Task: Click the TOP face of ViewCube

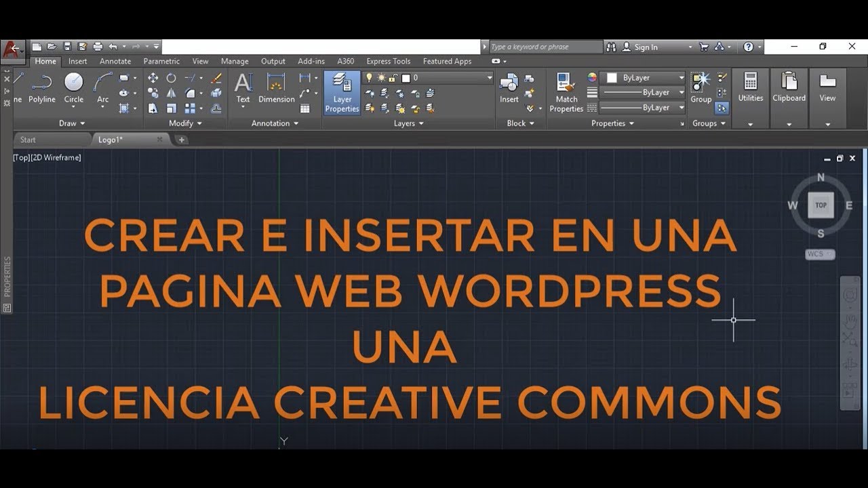Action: pyautogui.click(x=821, y=205)
